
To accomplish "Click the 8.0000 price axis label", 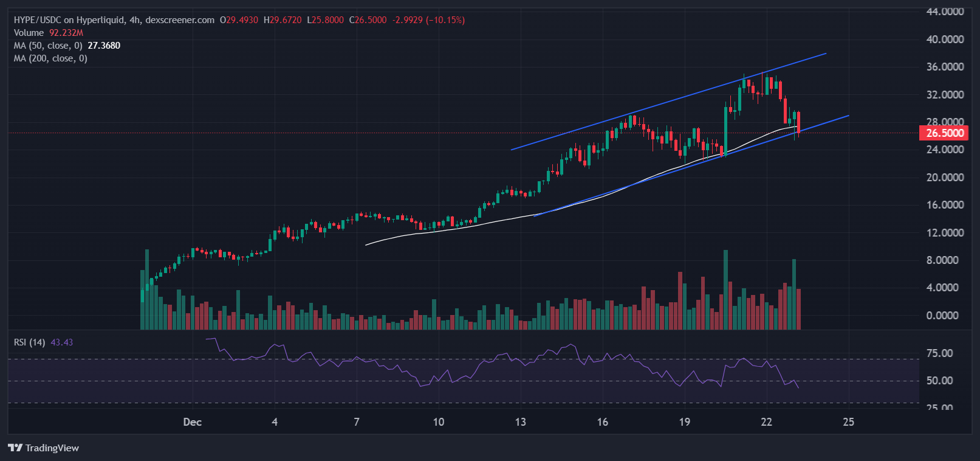I will 942,260.
